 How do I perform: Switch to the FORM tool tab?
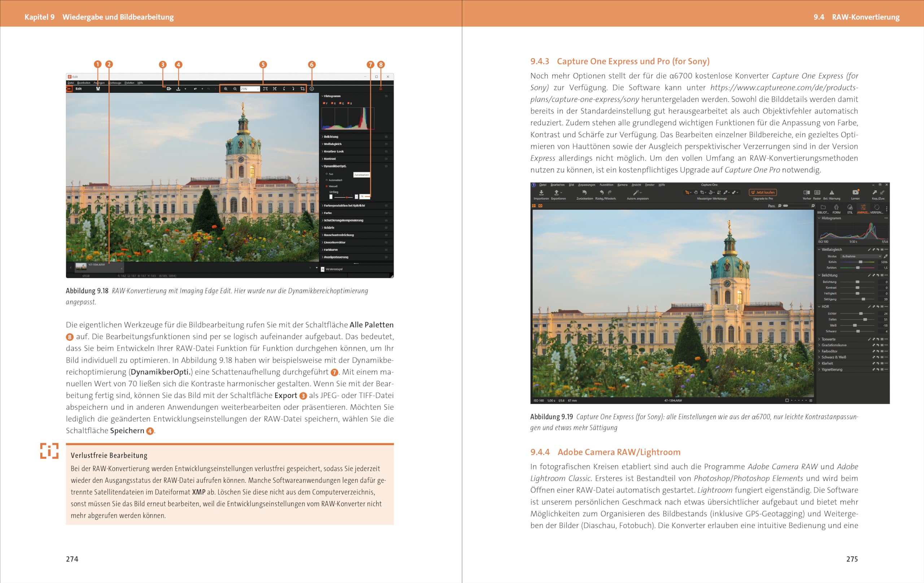[837, 209]
